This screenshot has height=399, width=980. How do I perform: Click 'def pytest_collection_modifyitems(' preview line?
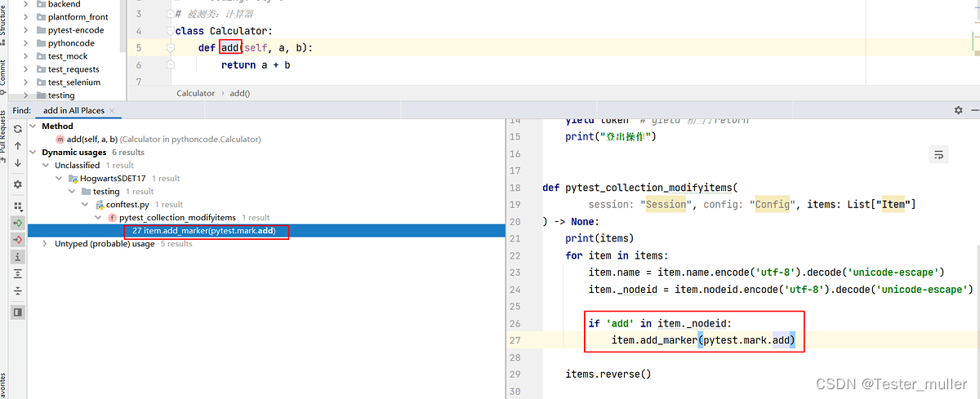[639, 187]
